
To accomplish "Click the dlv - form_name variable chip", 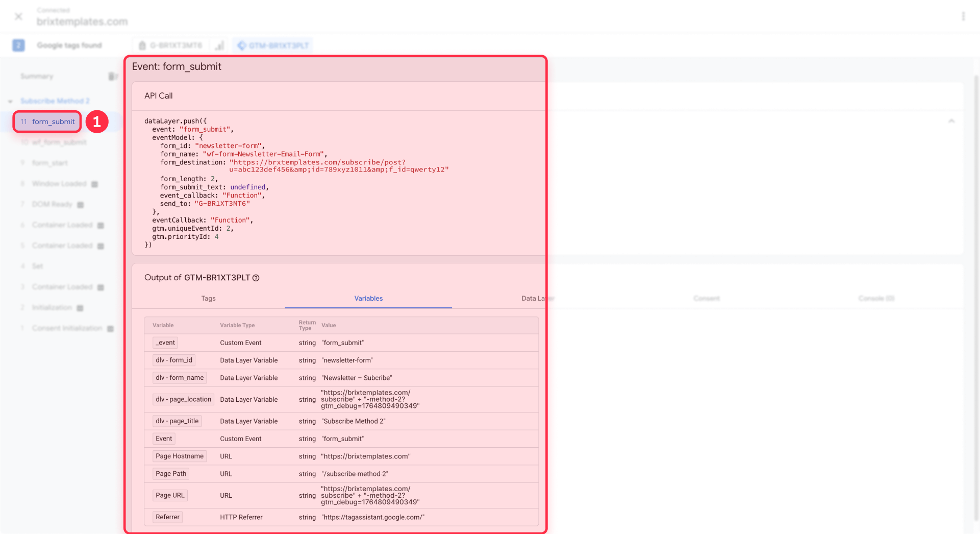I will (x=180, y=378).
